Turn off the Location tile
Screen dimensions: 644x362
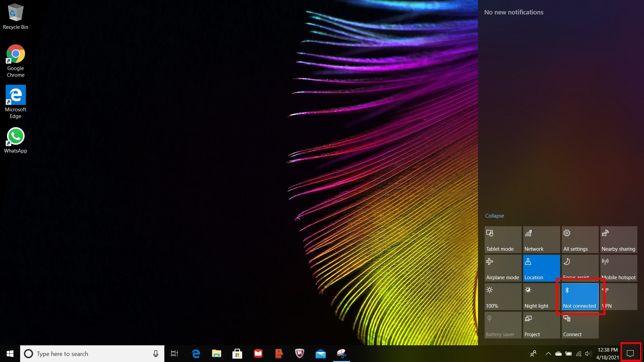tap(541, 268)
